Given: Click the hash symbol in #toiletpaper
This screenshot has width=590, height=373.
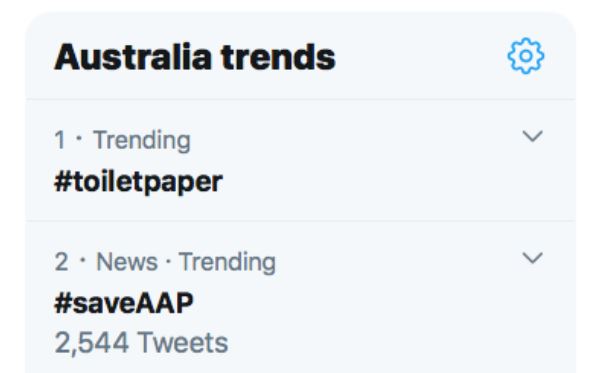Looking at the screenshot, I should tap(63, 182).
